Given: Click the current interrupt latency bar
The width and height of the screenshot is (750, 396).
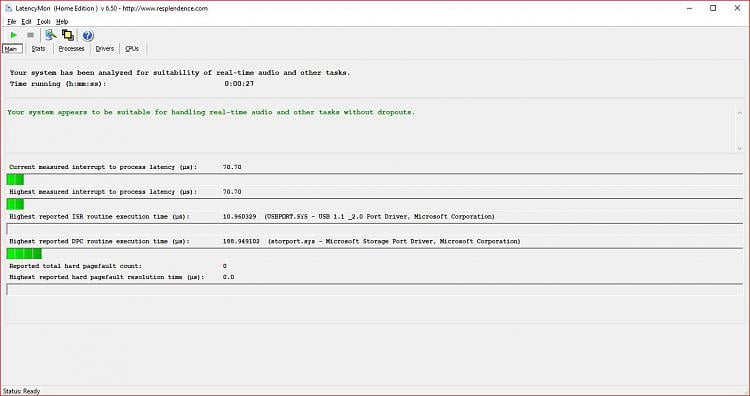Looking at the screenshot, I should 375,180.
